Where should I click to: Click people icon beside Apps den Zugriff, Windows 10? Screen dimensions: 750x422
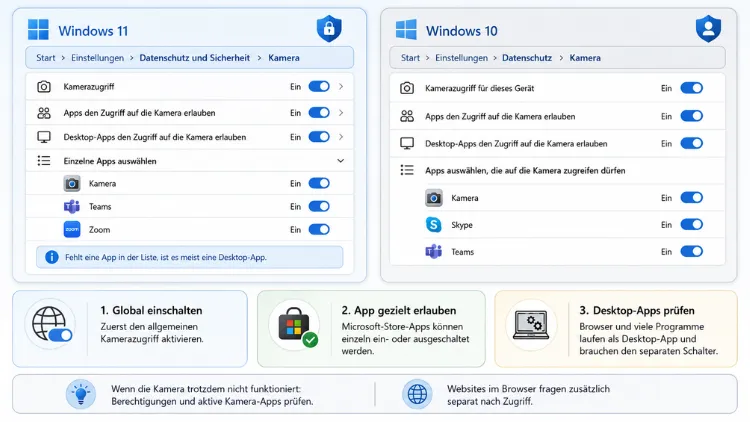tap(407, 116)
